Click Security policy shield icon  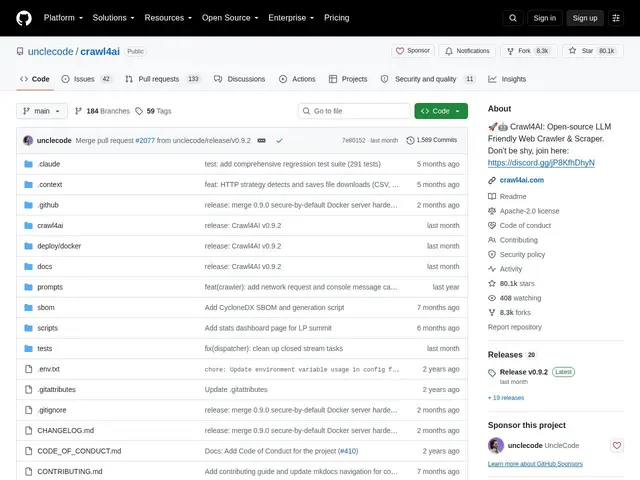[x=492, y=254]
